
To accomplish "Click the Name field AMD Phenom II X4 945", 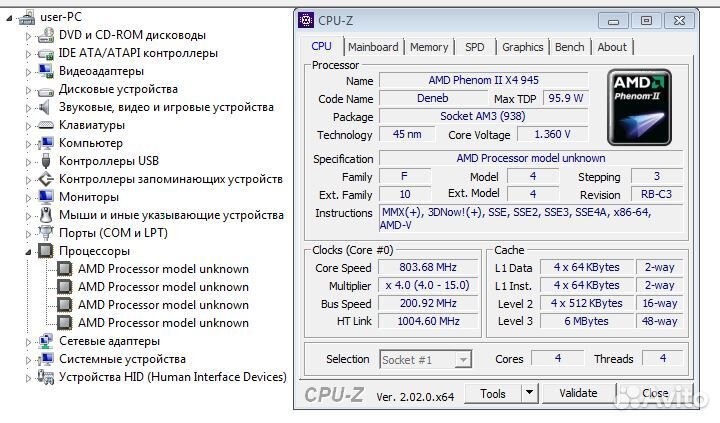I will [x=484, y=80].
